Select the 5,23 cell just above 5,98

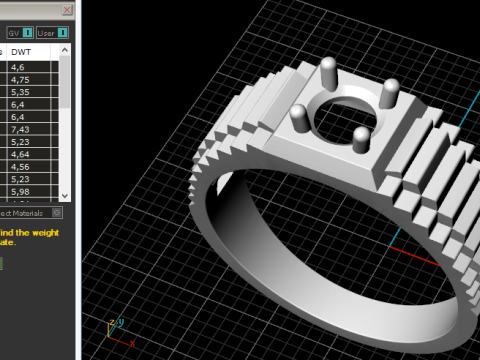click(29, 179)
